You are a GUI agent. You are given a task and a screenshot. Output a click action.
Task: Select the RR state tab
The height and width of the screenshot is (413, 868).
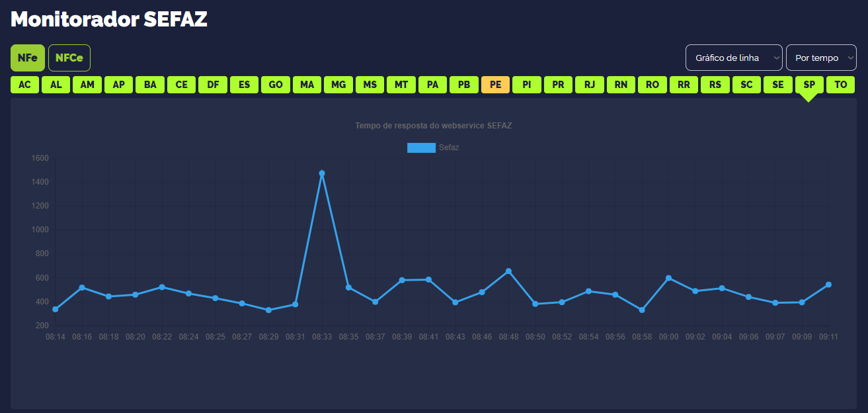pos(684,85)
